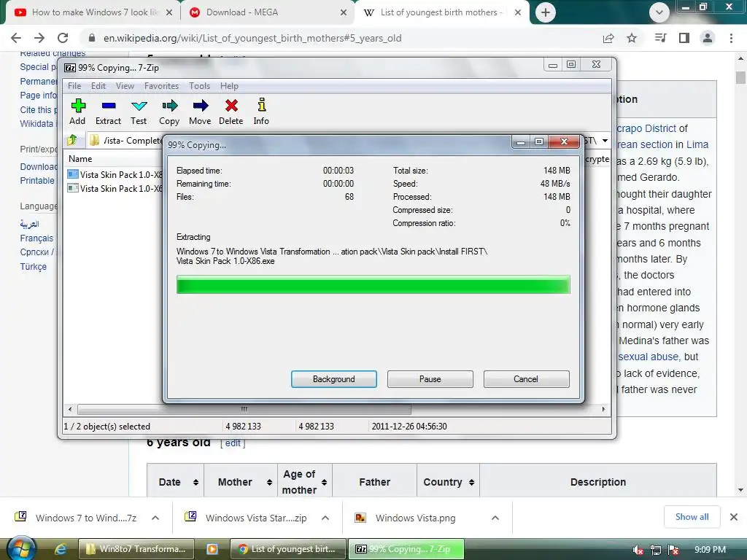
Task: Expand options for Windows Vista Star....zip download
Action: 325,518
